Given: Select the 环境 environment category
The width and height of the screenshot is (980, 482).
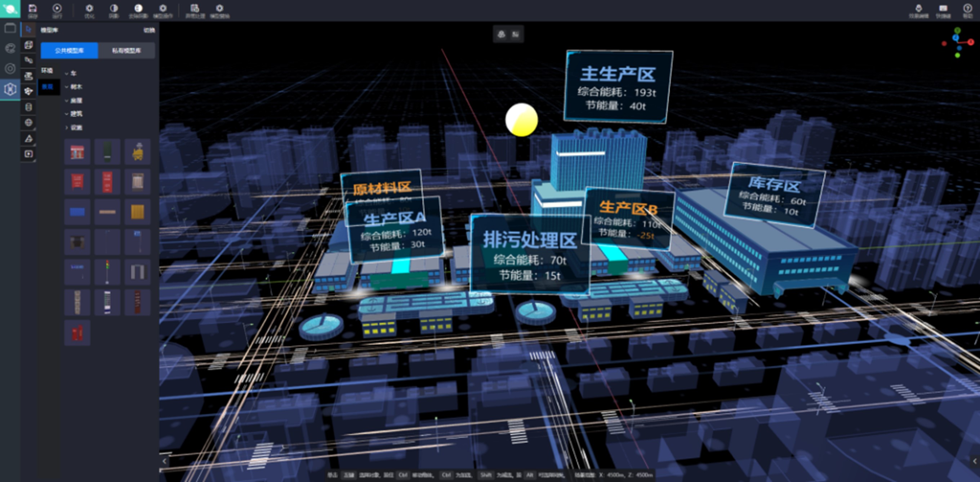Looking at the screenshot, I should point(47,70).
